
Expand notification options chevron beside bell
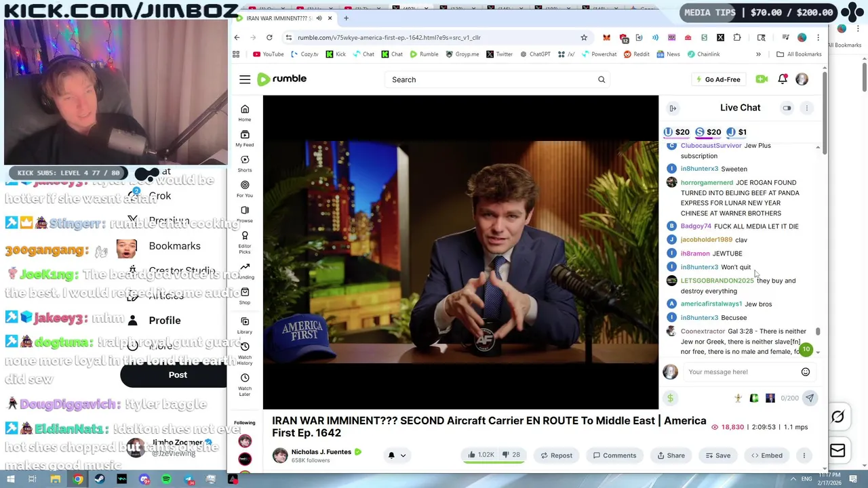(x=403, y=455)
